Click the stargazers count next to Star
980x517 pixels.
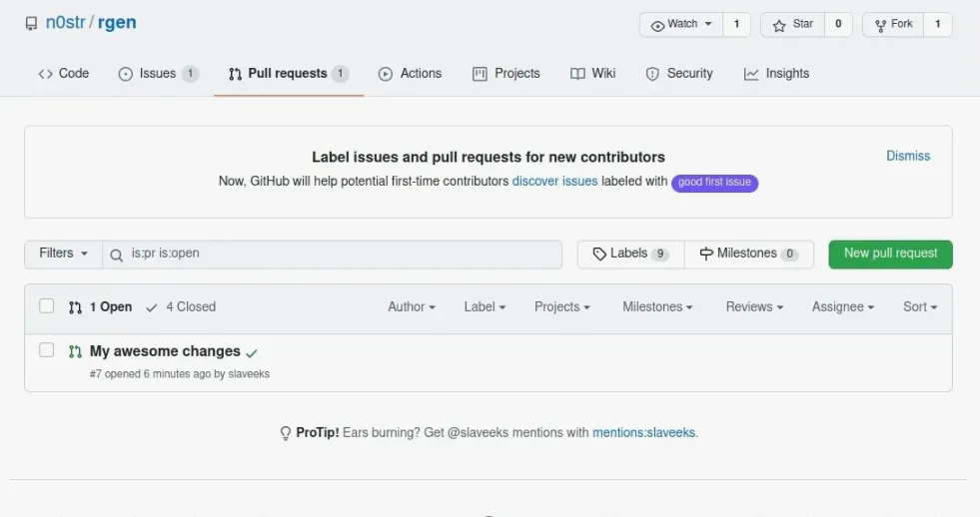[x=839, y=24]
